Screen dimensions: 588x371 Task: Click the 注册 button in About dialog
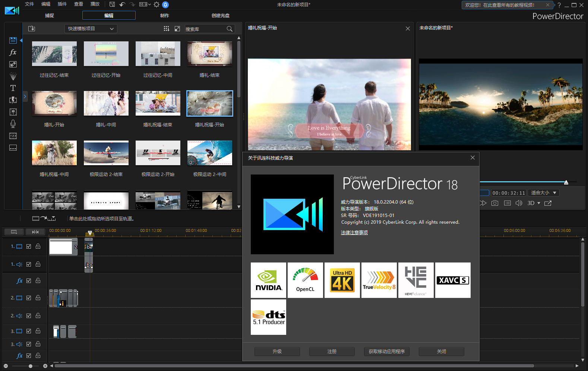(332, 352)
